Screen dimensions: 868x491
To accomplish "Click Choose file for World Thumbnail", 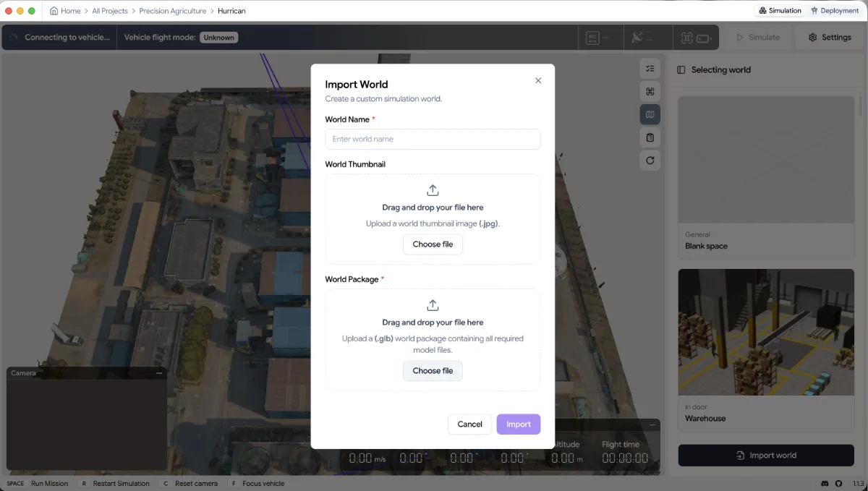I will click(433, 244).
